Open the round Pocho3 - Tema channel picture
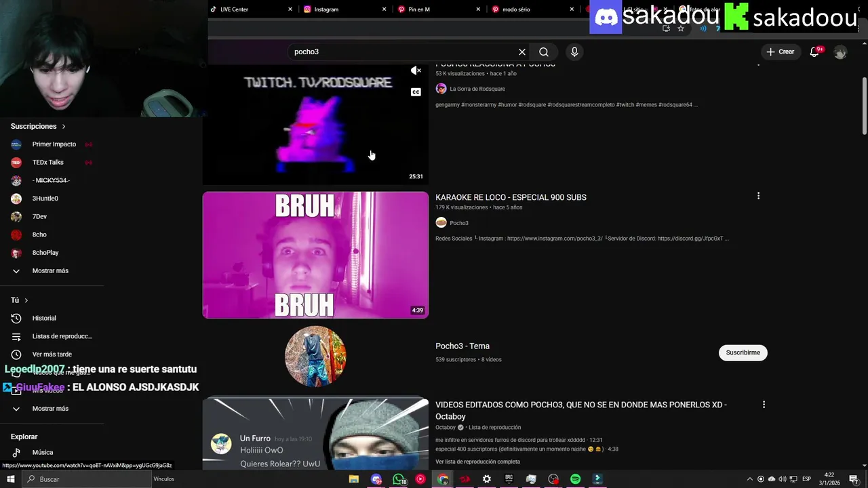Image resolution: width=868 pixels, height=488 pixels. (315, 357)
